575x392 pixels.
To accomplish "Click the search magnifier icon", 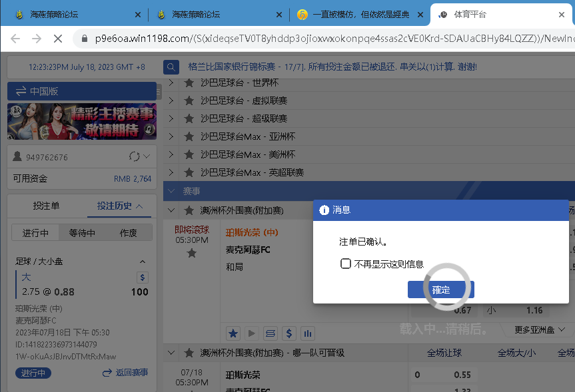I will pyautogui.click(x=171, y=67).
